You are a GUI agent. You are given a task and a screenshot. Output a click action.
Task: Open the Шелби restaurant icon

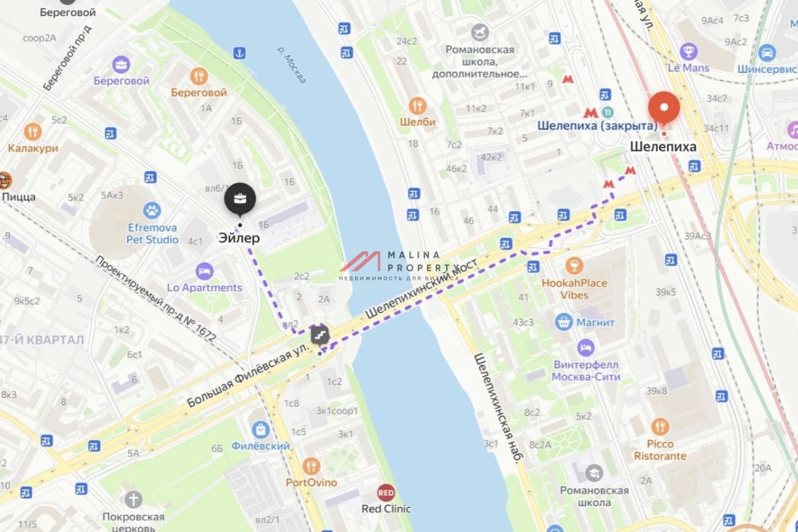coord(418,106)
